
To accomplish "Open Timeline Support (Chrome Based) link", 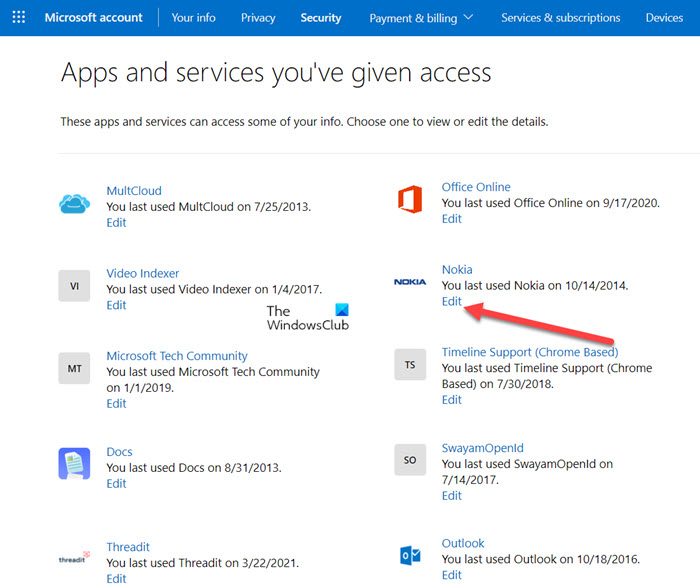I will [x=530, y=352].
